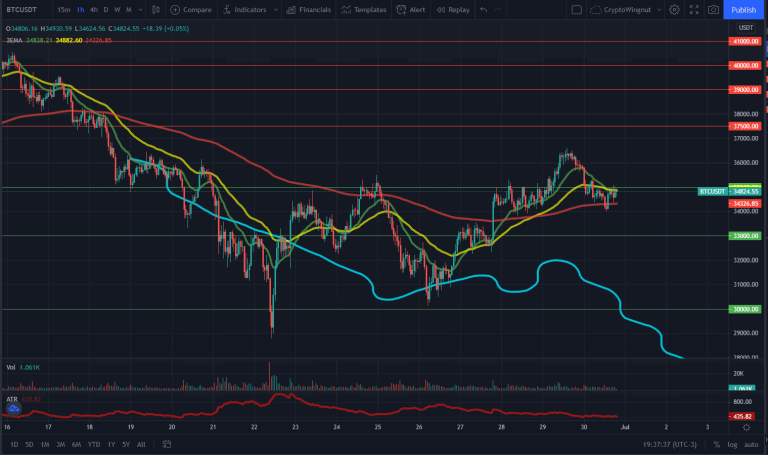Image resolution: width=768 pixels, height=455 pixels.
Task: Set date range to All
Action: (141, 444)
